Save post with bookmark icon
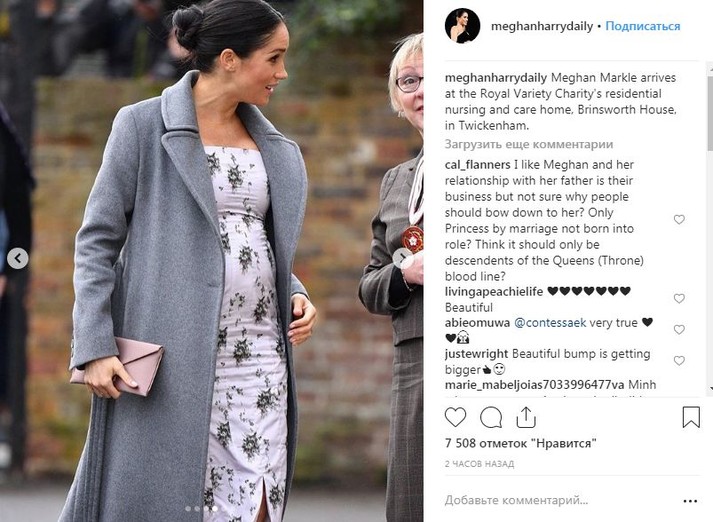 point(691,417)
